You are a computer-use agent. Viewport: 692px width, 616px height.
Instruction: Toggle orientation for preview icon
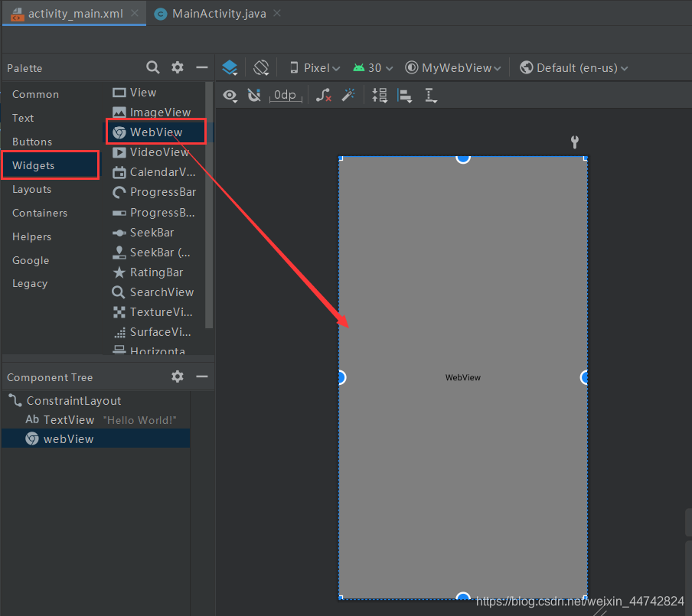tap(261, 68)
